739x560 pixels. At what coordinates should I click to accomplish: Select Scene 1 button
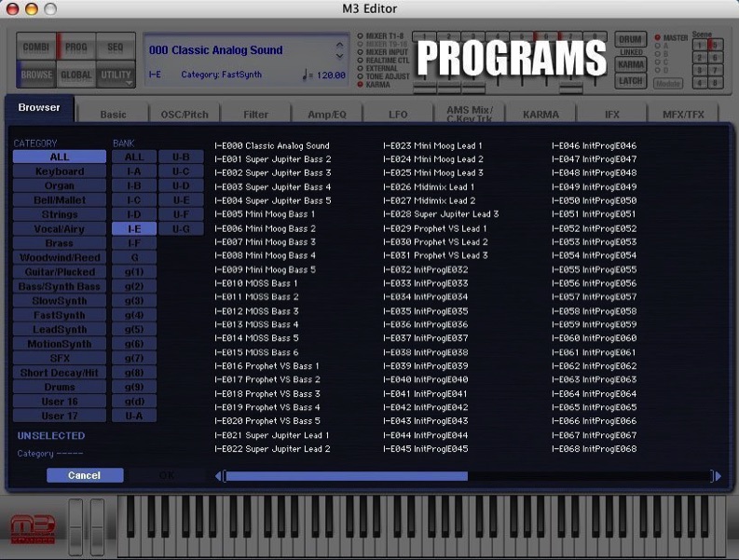click(x=700, y=46)
